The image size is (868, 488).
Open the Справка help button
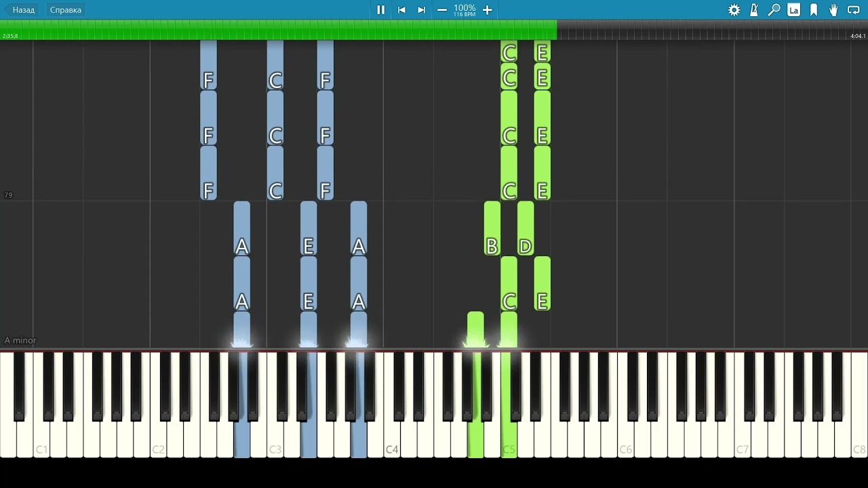click(x=65, y=9)
